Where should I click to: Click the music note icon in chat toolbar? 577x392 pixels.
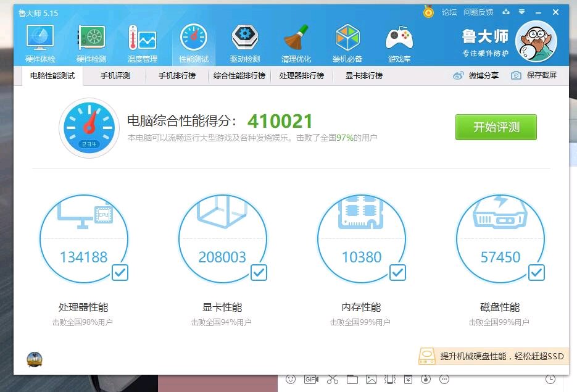(426, 379)
